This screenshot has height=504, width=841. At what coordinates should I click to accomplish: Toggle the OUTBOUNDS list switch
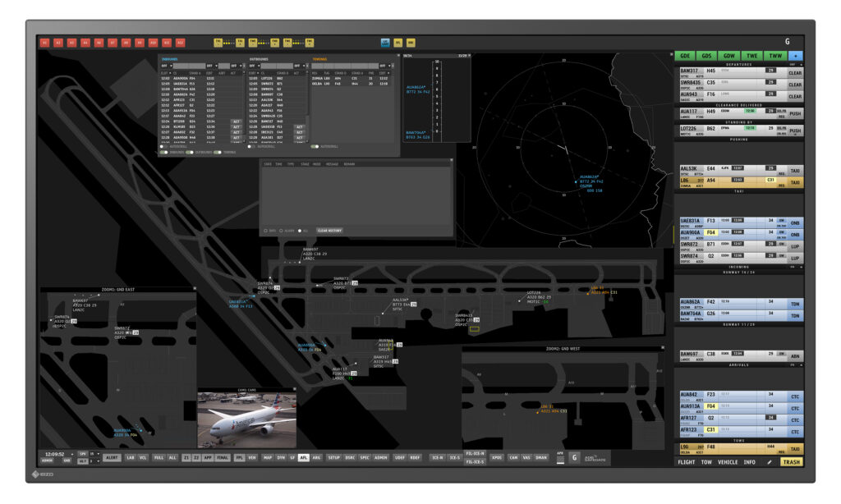(190, 152)
